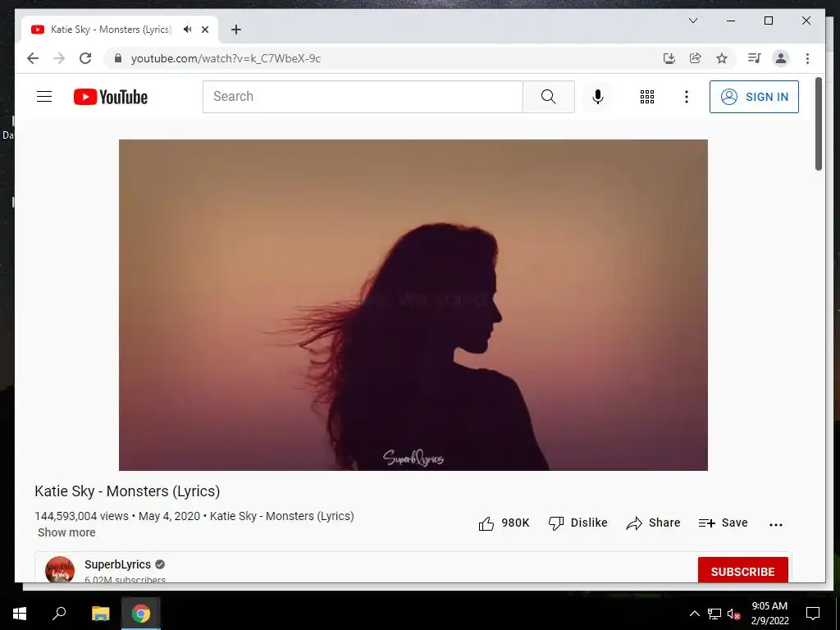Like the video with 980K likes
Image resolution: width=840 pixels, height=630 pixels.
(x=504, y=523)
